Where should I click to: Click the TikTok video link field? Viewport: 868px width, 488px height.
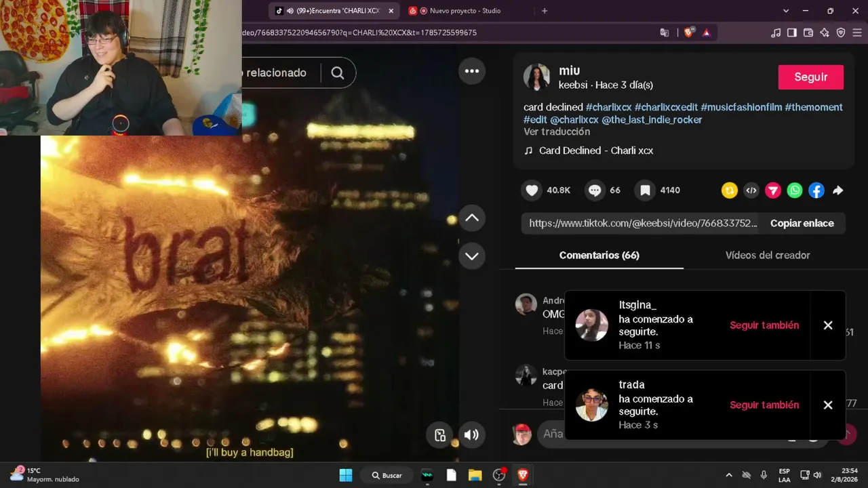pos(643,224)
